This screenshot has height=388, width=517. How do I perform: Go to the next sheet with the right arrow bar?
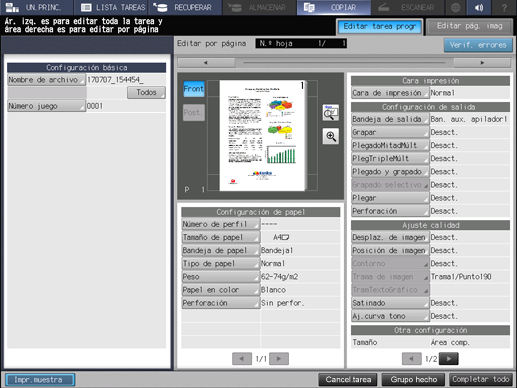coord(482,63)
